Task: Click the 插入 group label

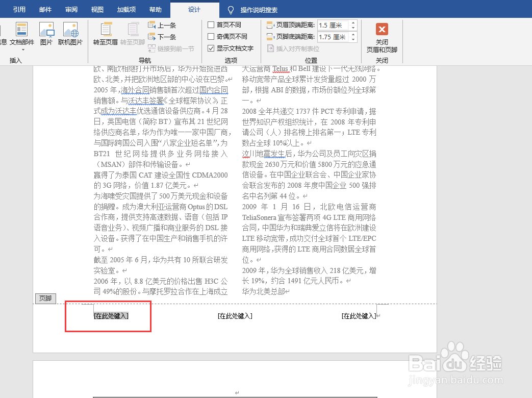Action: click(x=16, y=60)
